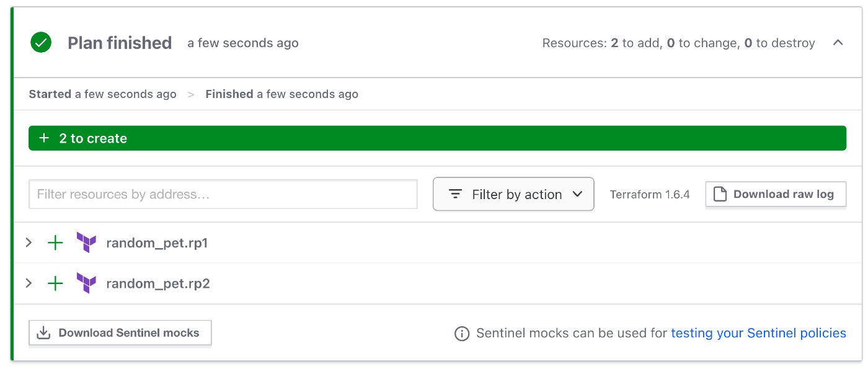Image resolution: width=868 pixels, height=369 pixels.
Task: Click the Terraform logo beside random_pet.rp1
Action: pos(86,242)
